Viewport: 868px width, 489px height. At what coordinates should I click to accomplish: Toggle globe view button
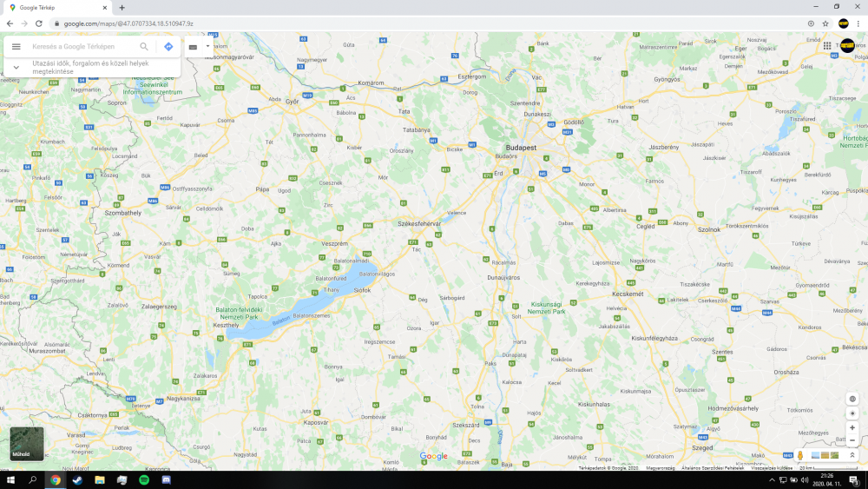(852, 399)
